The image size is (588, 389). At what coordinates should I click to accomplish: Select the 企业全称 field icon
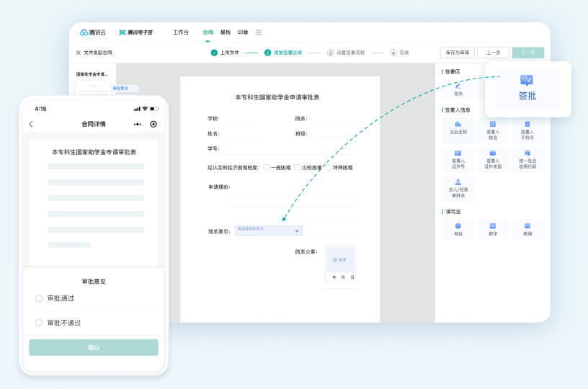pyautogui.click(x=458, y=125)
